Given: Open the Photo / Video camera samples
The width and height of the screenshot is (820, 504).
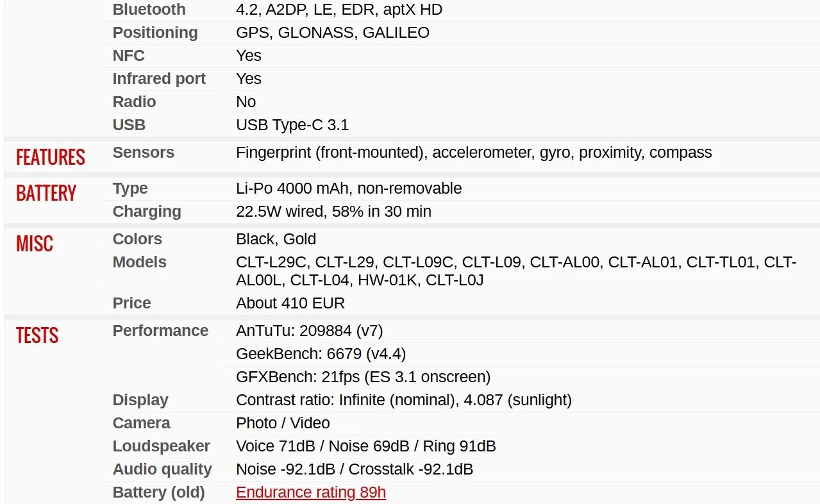Looking at the screenshot, I should tap(283, 423).
